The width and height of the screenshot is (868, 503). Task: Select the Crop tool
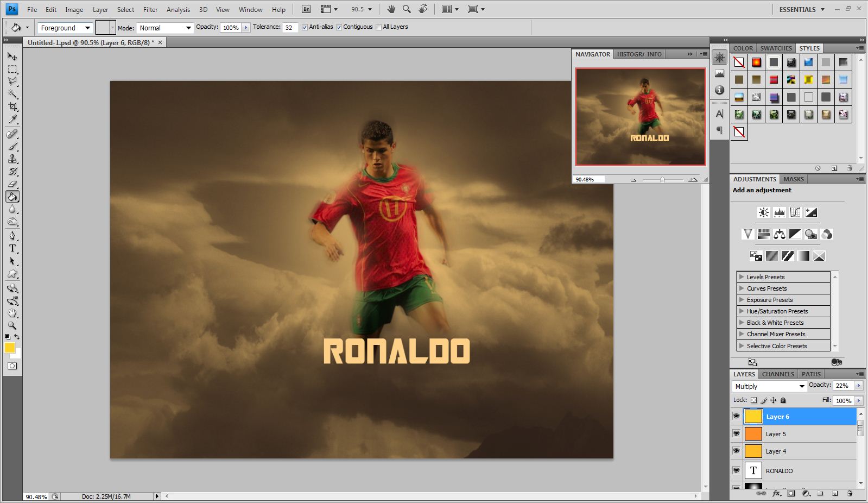pyautogui.click(x=12, y=106)
